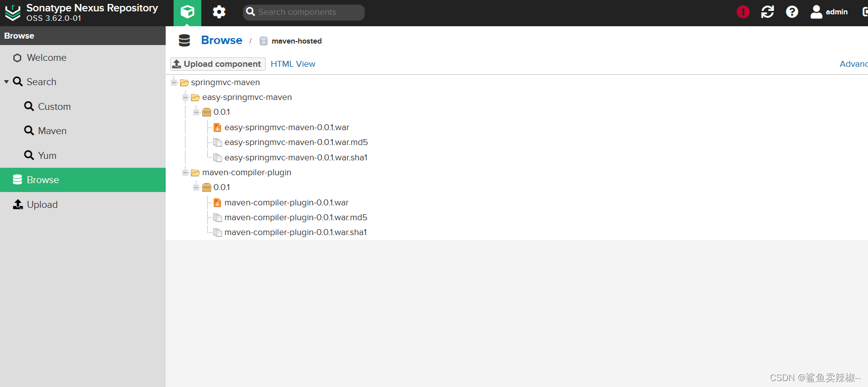Collapse the Search section in sidebar
The image size is (868, 387).
(6, 82)
